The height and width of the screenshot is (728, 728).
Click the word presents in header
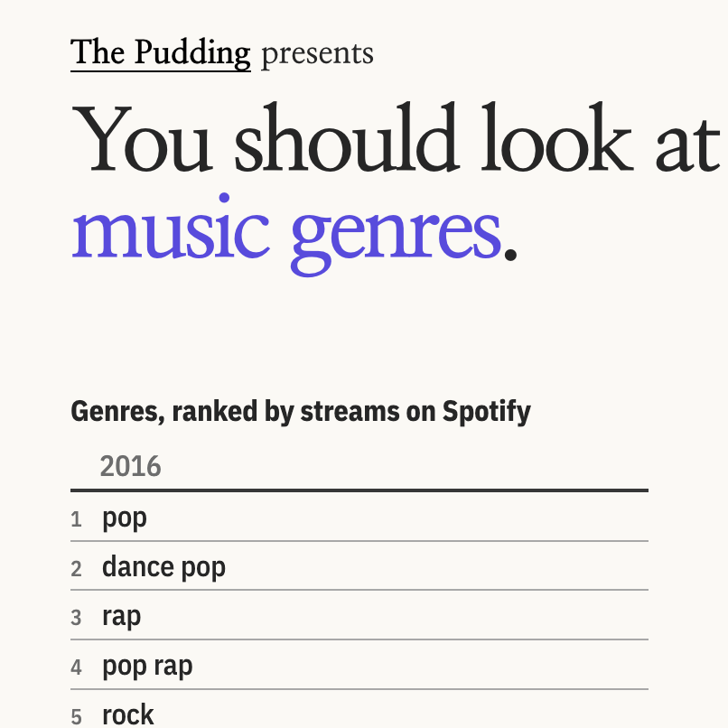tap(318, 54)
